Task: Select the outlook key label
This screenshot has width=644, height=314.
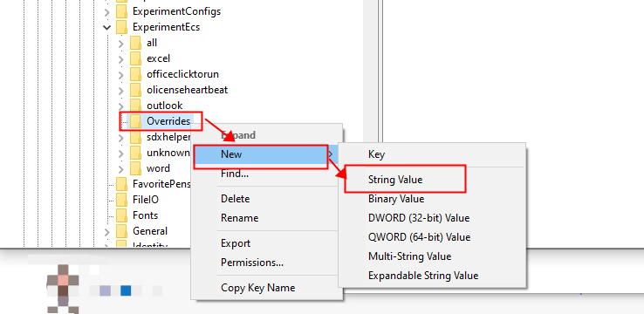Action: click(165, 106)
